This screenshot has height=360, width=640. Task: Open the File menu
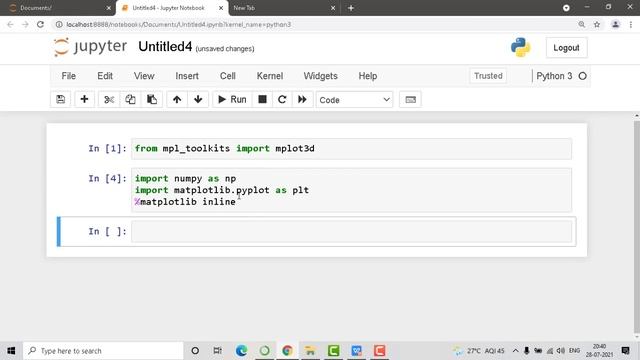69,76
